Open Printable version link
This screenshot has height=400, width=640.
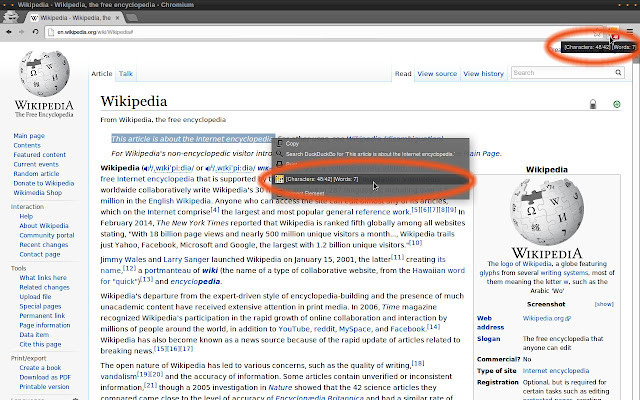point(44,387)
